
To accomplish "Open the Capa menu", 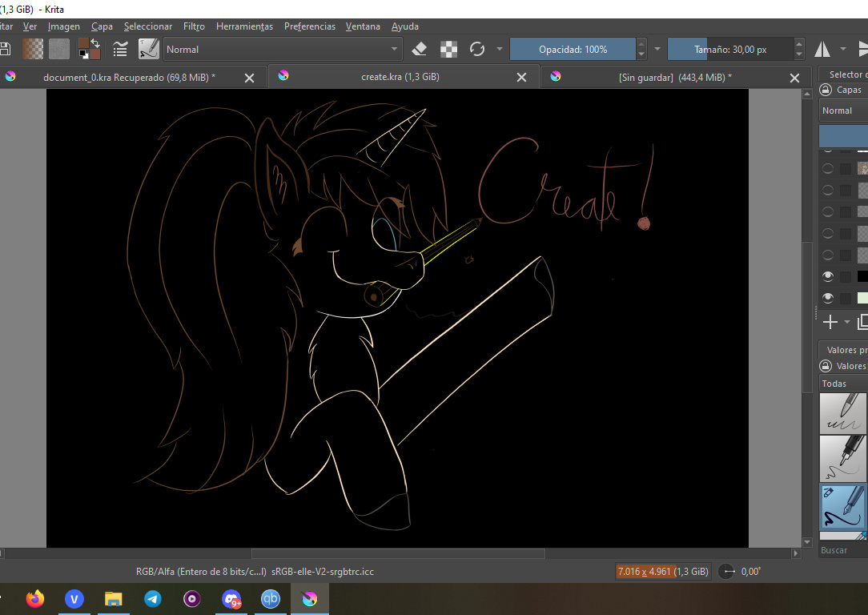I will coord(102,26).
